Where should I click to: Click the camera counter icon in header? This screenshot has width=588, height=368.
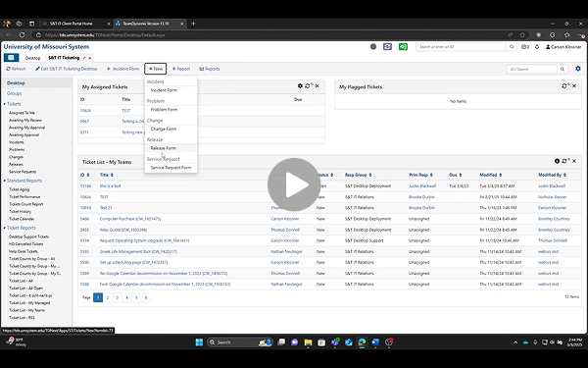click(525, 47)
